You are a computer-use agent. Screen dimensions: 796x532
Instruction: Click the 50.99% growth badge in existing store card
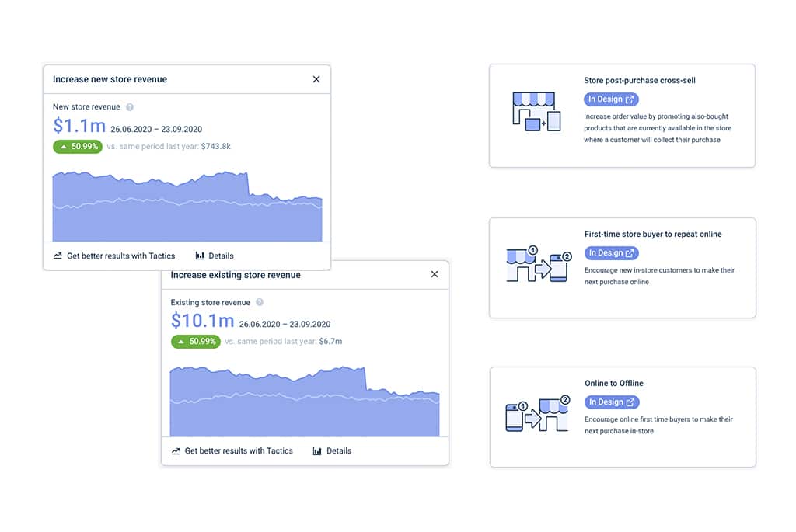(x=196, y=342)
